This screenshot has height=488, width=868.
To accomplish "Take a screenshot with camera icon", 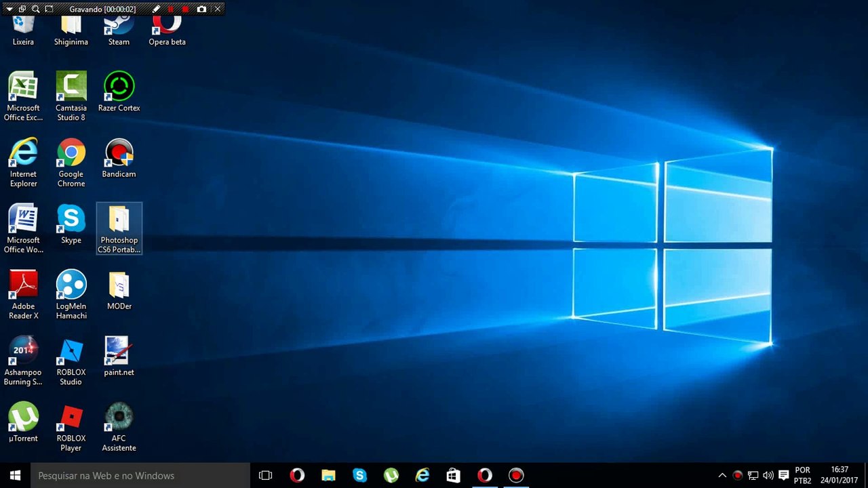I will click(x=201, y=9).
